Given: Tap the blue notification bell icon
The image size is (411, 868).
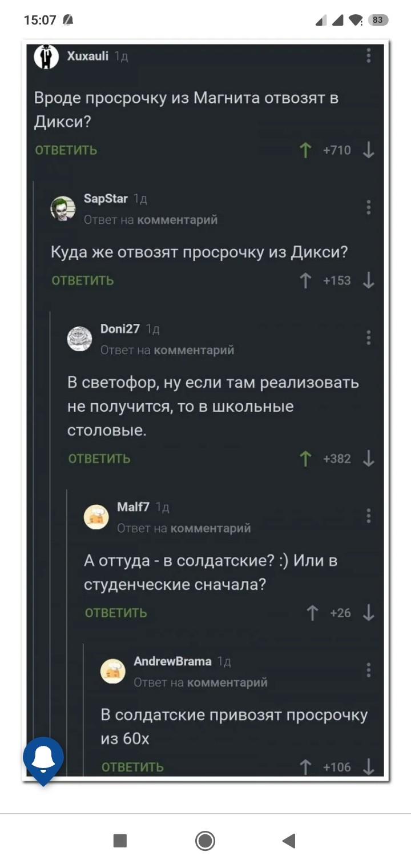Looking at the screenshot, I should tap(43, 758).
